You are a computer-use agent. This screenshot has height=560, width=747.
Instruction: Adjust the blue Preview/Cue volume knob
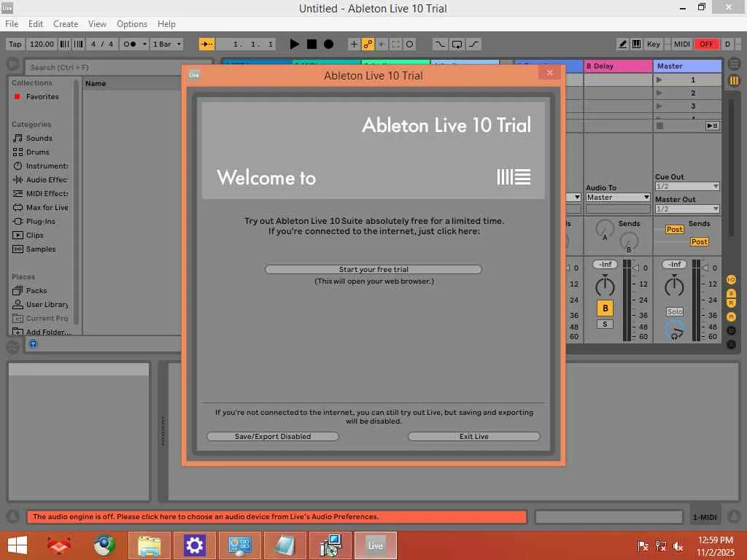click(x=675, y=330)
